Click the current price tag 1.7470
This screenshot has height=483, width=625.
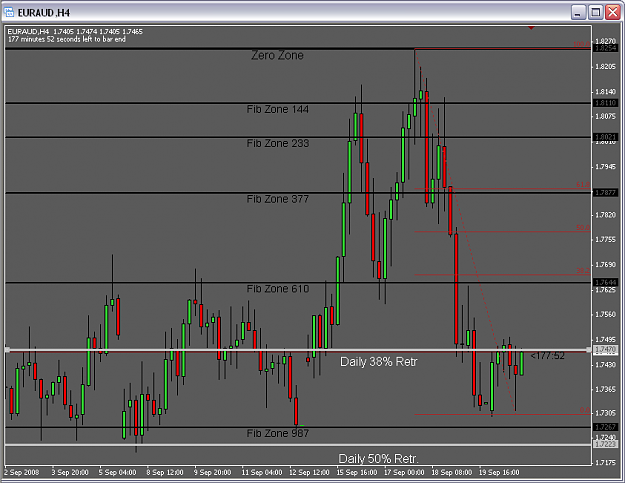605,350
